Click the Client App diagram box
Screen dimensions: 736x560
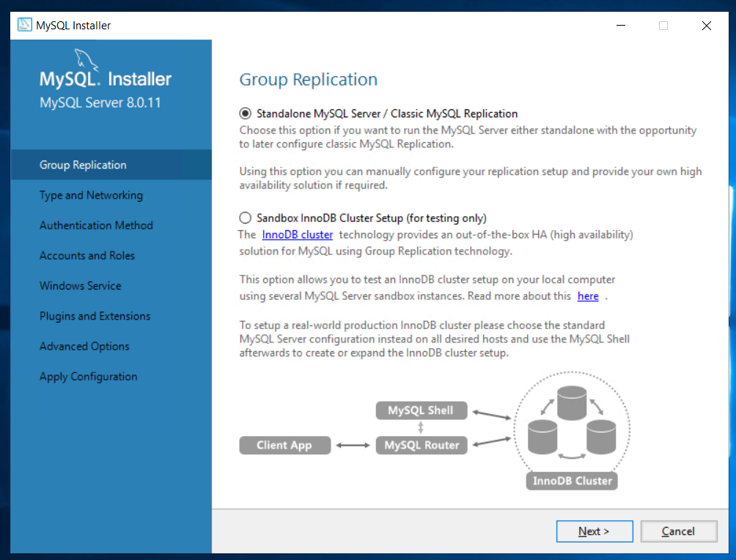284,445
